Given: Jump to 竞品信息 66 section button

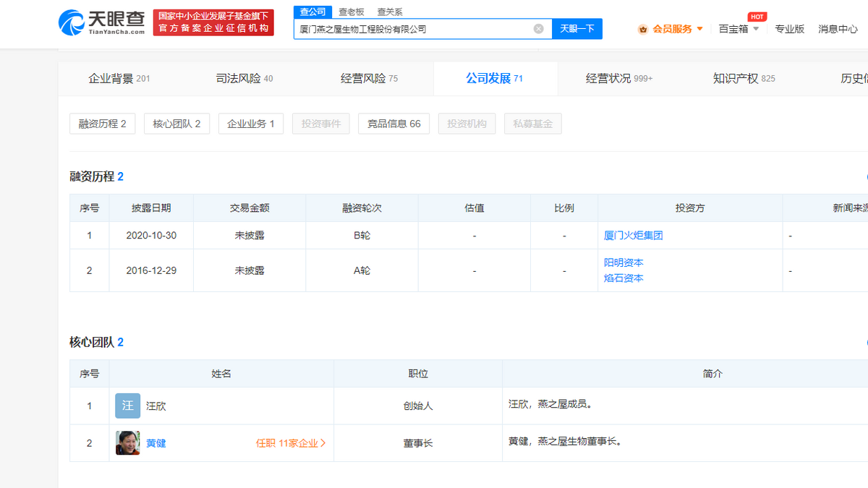Looking at the screenshot, I should [x=393, y=124].
